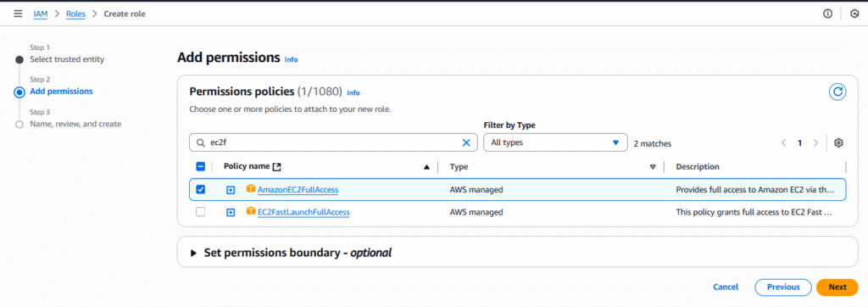Open table preferences gear icon
This screenshot has height=307, width=868.
pyautogui.click(x=838, y=143)
